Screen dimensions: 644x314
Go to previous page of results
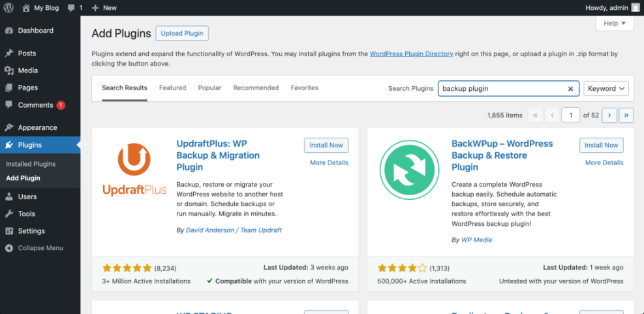pos(553,116)
